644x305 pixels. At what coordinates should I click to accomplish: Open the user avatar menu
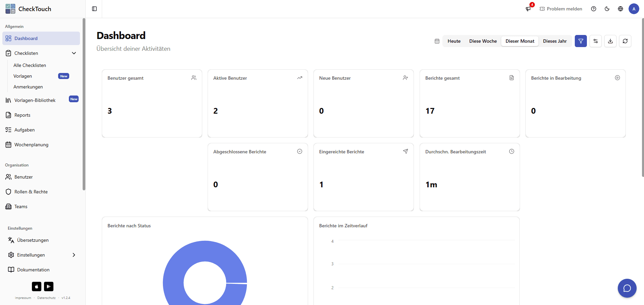pyautogui.click(x=634, y=9)
